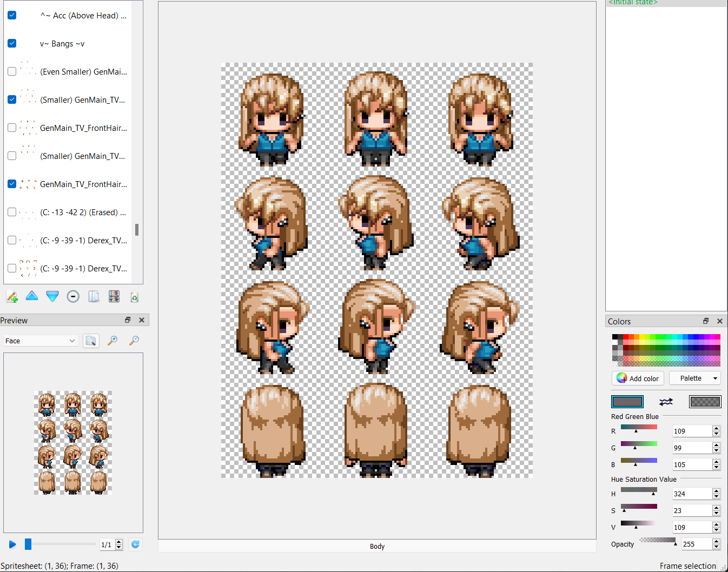The height and width of the screenshot is (572, 728).
Task: Merge layers down with the filmstrip arrows icon
Action: [x=114, y=296]
